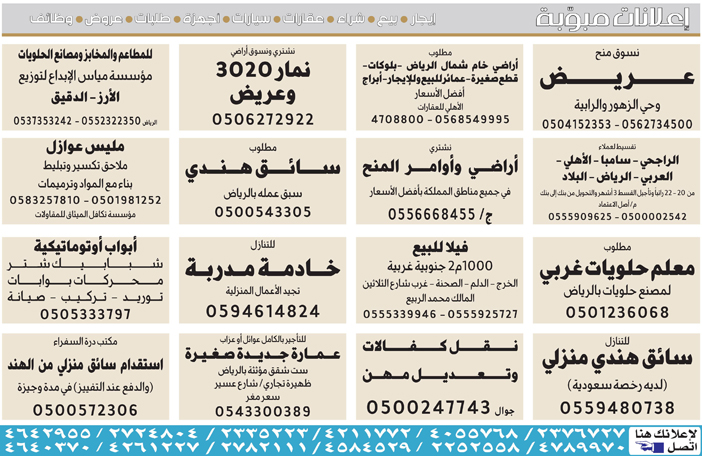Click phone number 0537353242
The image size is (702, 456).
42,121
